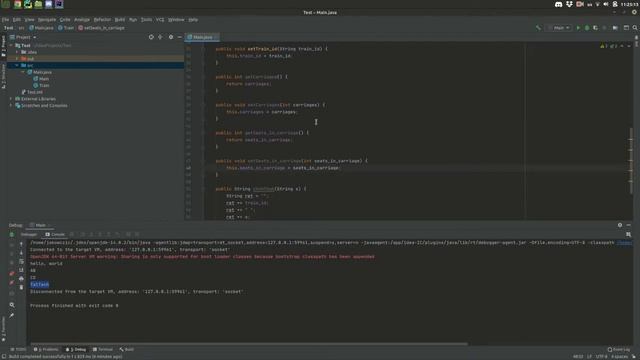This screenshot has height=360, width=640.
Task: Click setSeats_in_carriage breadcrumb in navigation bar
Action: click(x=101, y=28)
